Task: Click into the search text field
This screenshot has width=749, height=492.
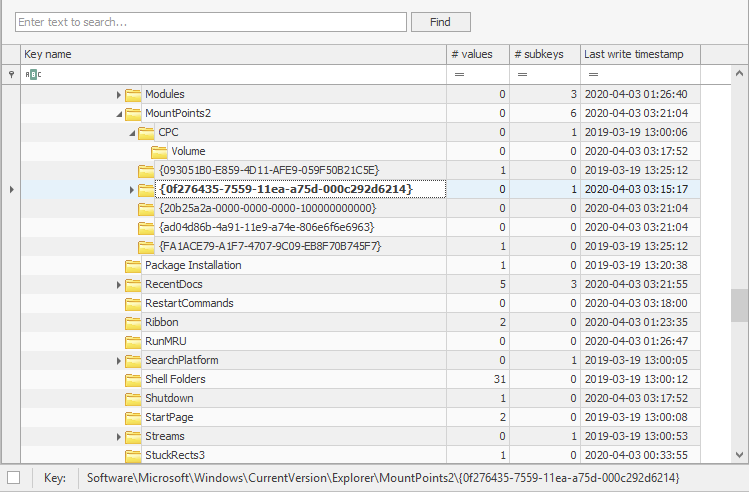Action: pyautogui.click(x=210, y=22)
